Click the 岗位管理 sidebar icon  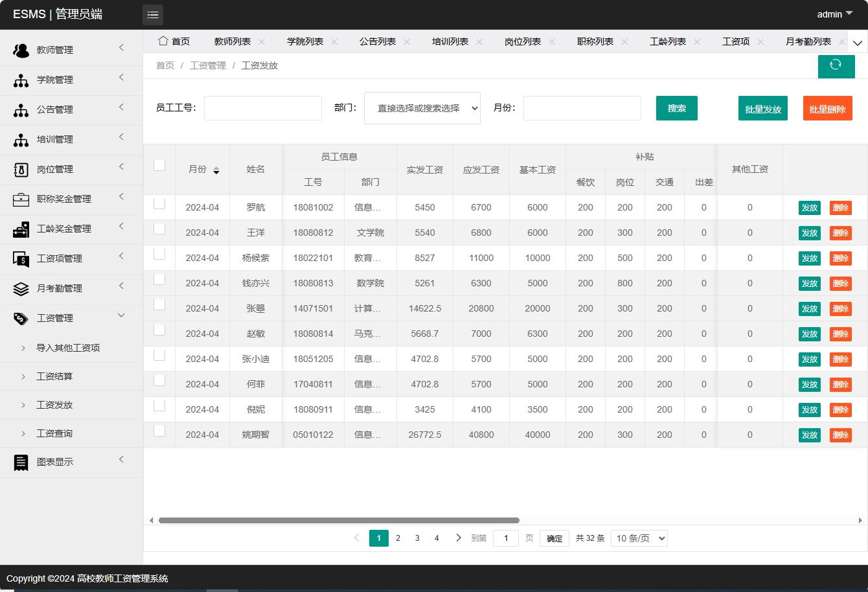coord(20,169)
